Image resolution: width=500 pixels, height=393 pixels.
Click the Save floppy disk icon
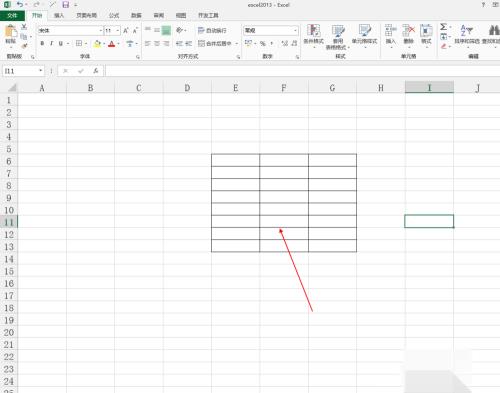[x=66, y=5]
